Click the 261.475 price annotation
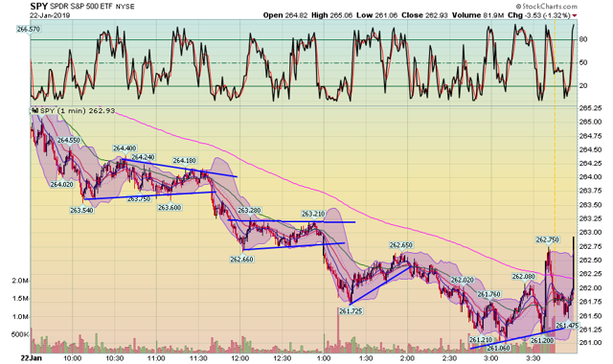This screenshot has height=364, width=613. click(567, 325)
